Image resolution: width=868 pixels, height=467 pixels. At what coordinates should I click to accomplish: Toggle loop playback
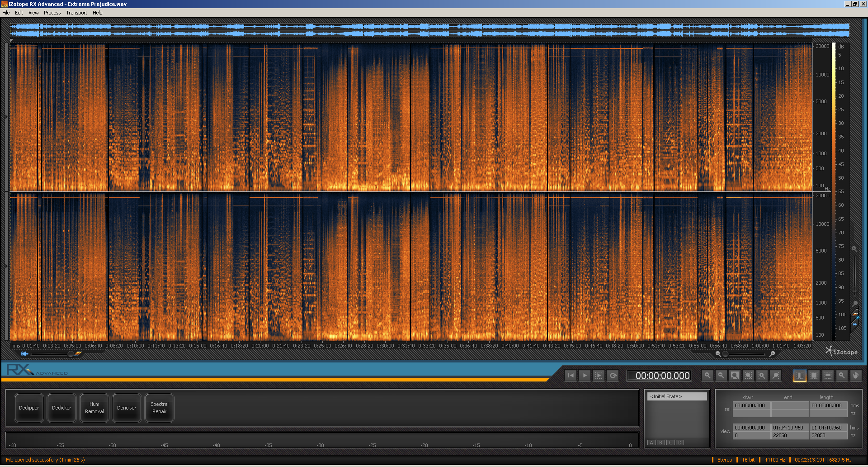pyautogui.click(x=613, y=376)
